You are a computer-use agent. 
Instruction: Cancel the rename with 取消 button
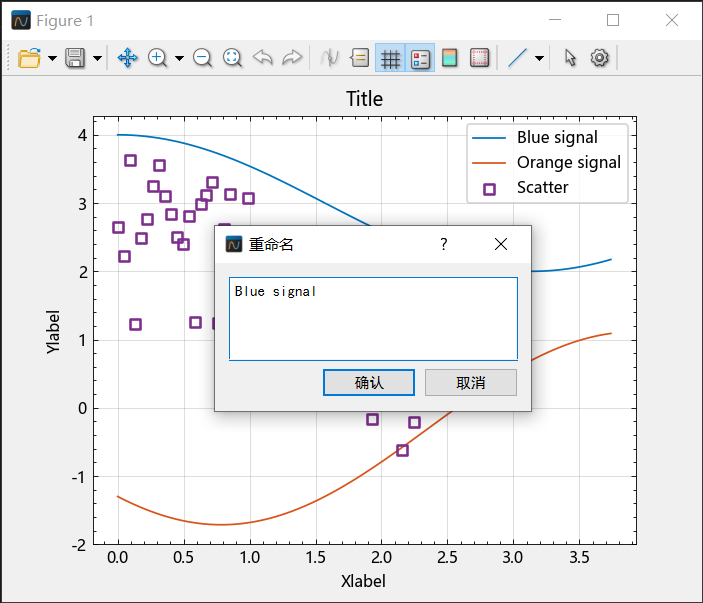point(471,382)
